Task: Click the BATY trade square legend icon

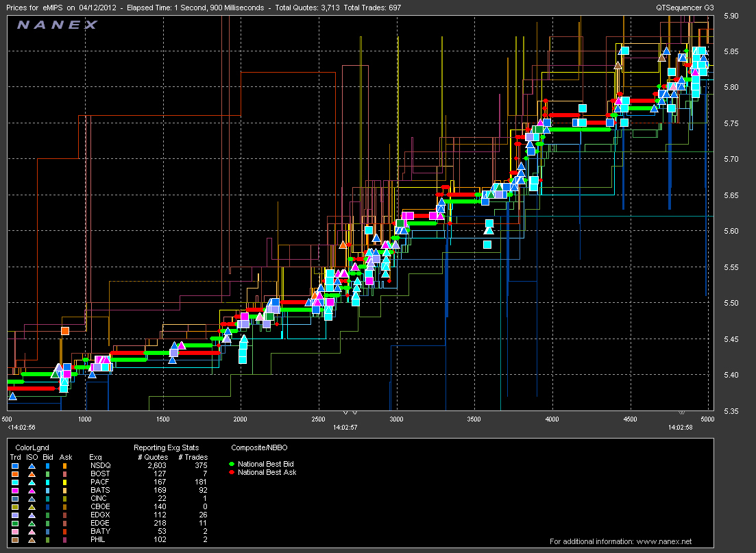Action: click(15, 531)
